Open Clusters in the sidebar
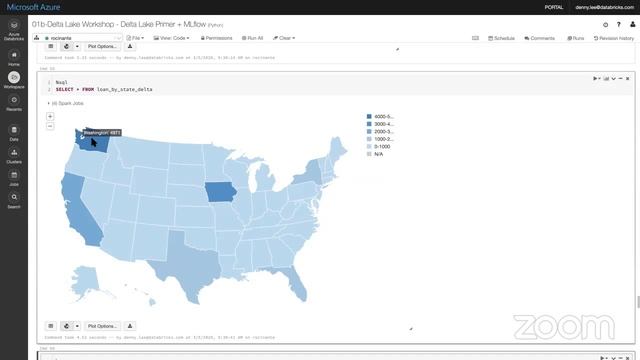 point(14,156)
